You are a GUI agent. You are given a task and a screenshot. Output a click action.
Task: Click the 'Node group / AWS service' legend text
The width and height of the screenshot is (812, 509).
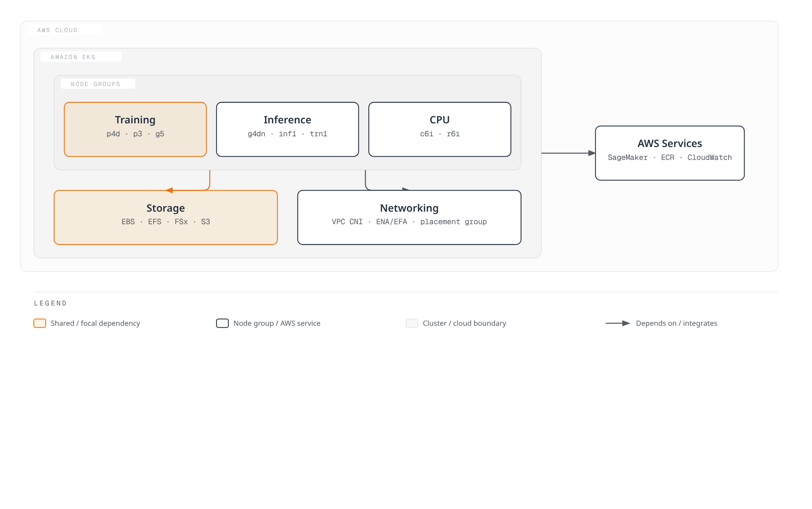(277, 323)
